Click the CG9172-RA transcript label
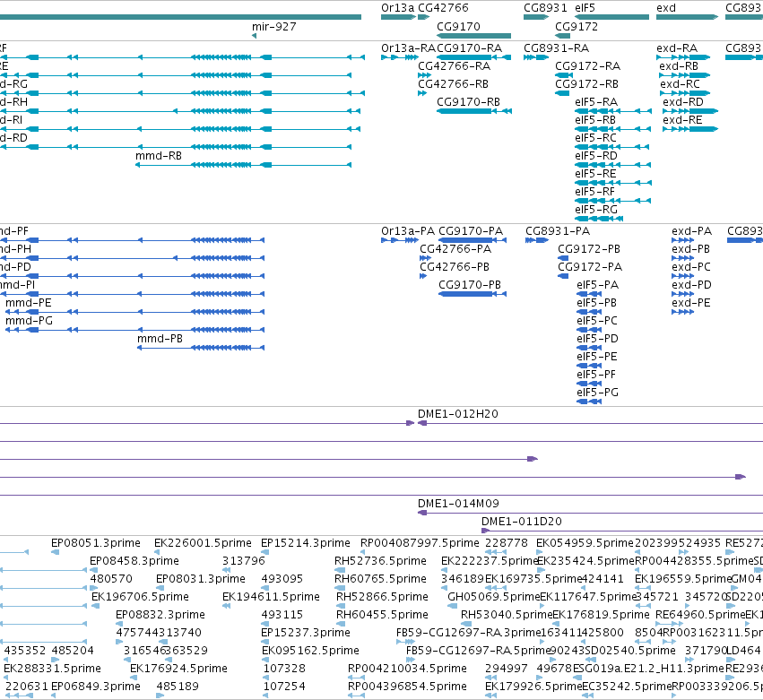763x700 pixels. pos(588,66)
